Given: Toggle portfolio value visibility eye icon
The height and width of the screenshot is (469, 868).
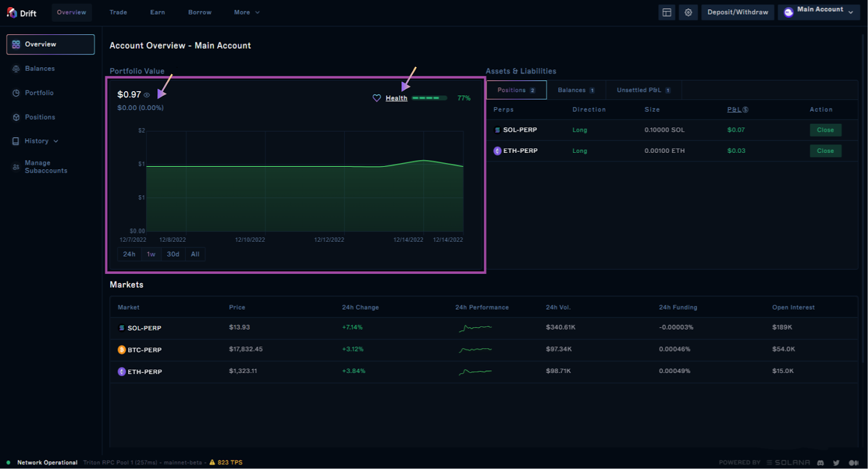Looking at the screenshot, I should click(x=146, y=95).
